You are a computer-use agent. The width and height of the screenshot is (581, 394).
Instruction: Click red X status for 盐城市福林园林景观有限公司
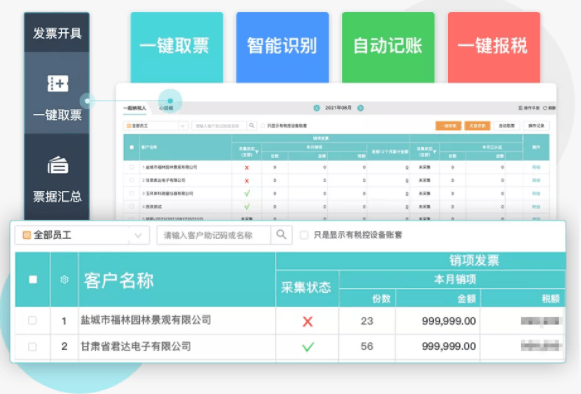coord(308,321)
